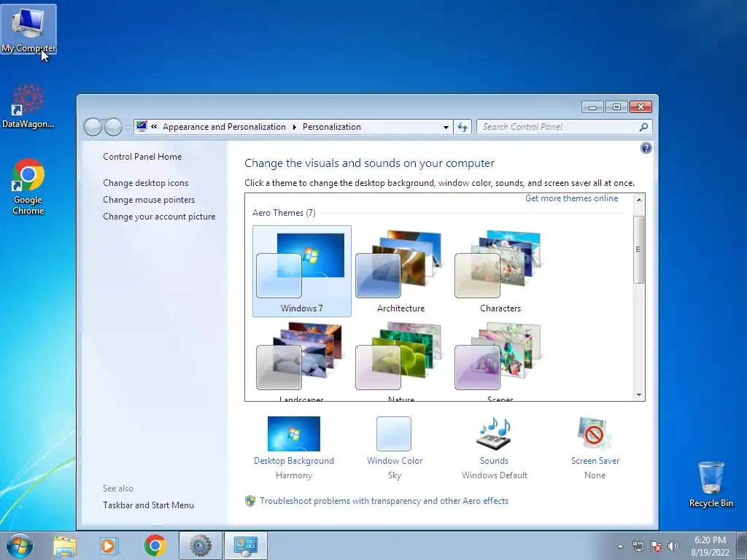
Task: Refresh the Personalization page
Action: point(462,127)
